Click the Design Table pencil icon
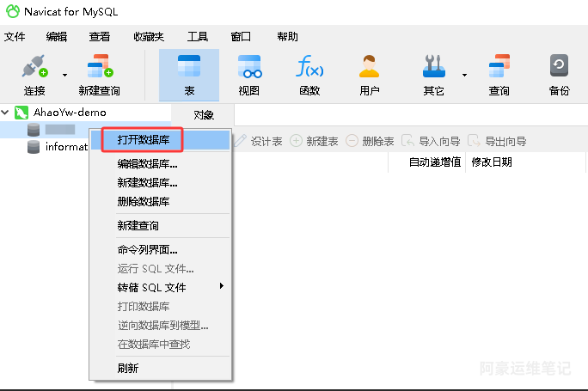 coord(240,141)
